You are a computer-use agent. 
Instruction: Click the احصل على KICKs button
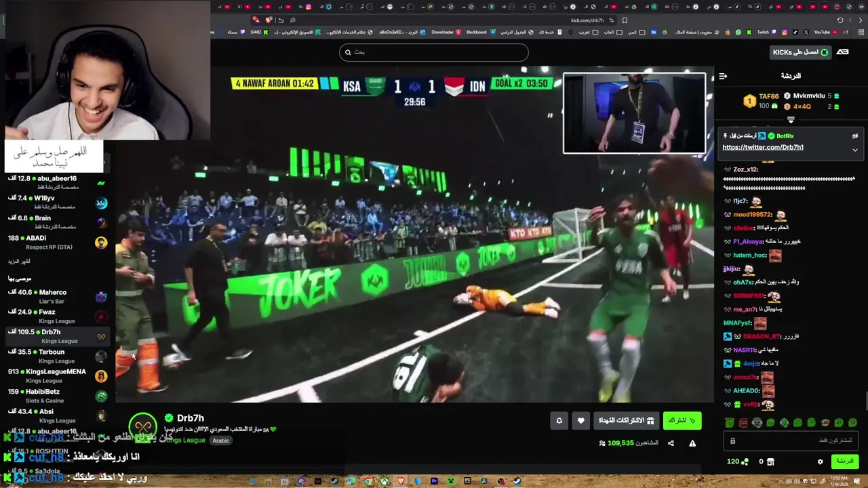click(800, 52)
